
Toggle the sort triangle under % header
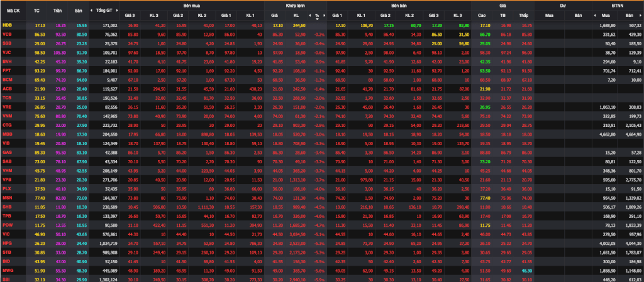[x=317, y=19]
